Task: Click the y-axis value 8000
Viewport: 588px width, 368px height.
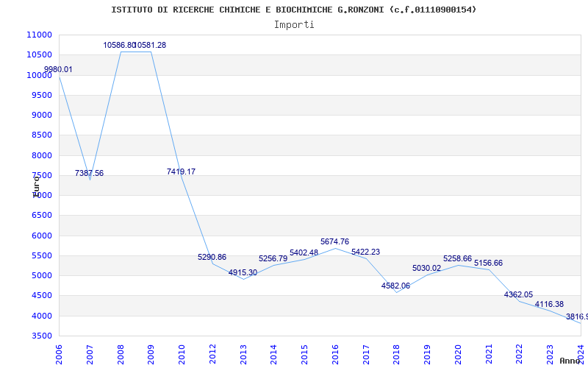Action: 41,155
